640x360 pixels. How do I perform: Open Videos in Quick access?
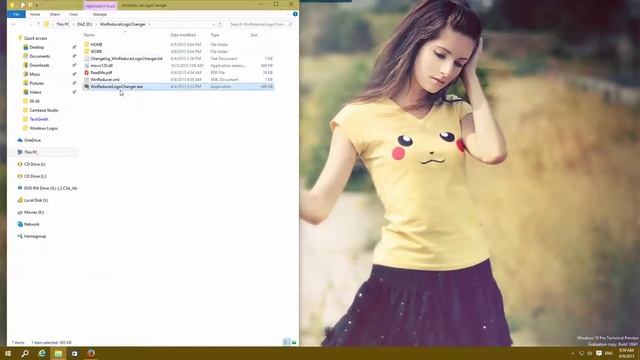(x=35, y=92)
